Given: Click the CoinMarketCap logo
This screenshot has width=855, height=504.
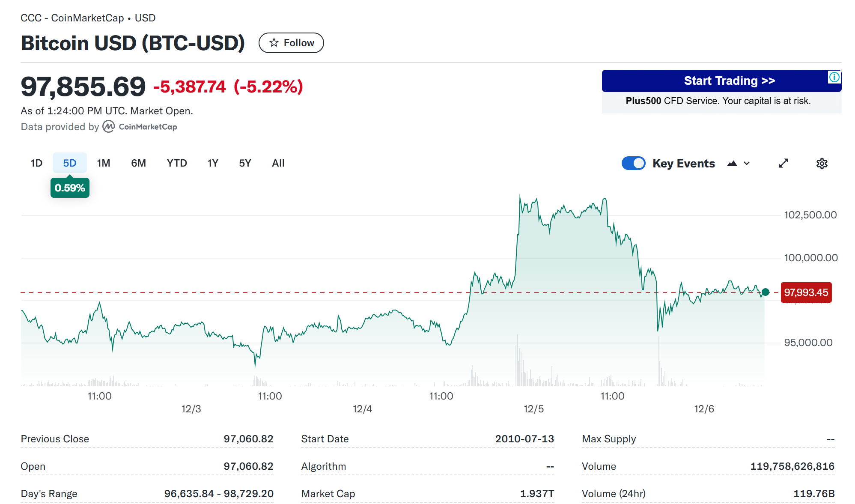Looking at the screenshot, I should (140, 127).
